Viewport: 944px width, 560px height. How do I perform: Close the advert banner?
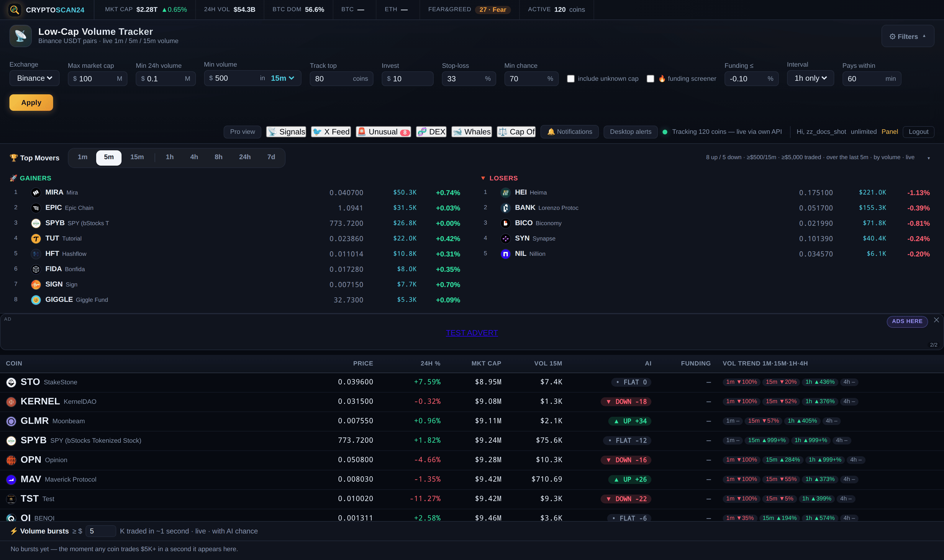click(936, 320)
